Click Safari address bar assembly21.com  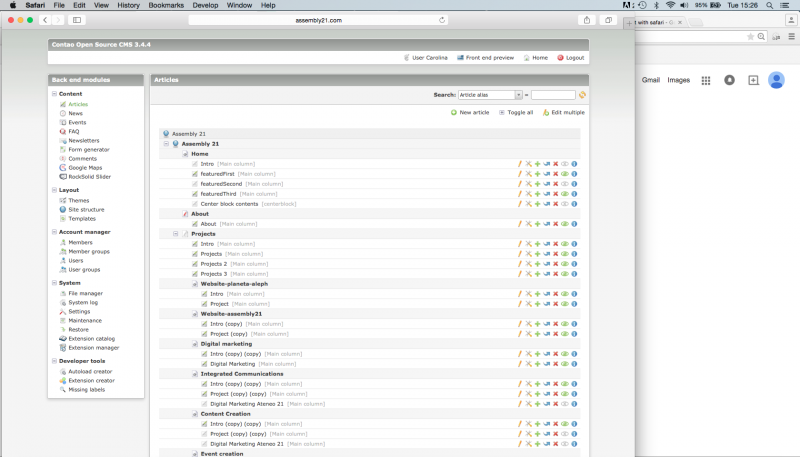coord(318,20)
